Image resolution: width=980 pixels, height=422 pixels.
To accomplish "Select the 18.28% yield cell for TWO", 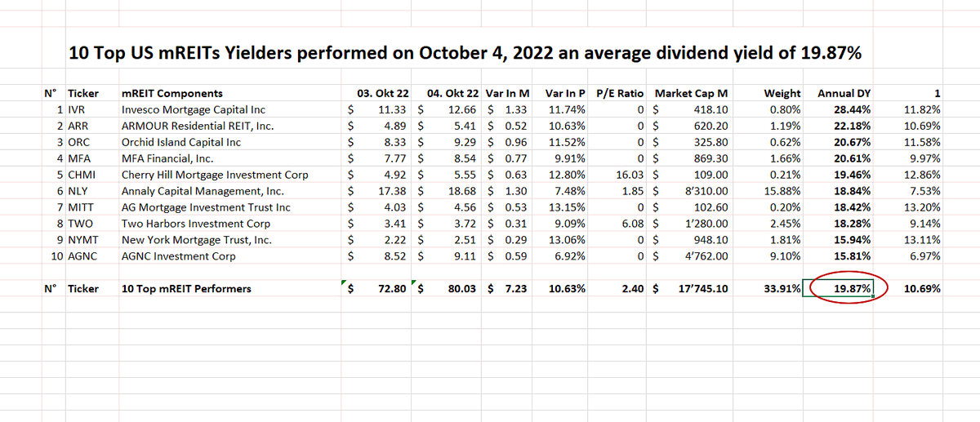I will pyautogui.click(x=852, y=224).
